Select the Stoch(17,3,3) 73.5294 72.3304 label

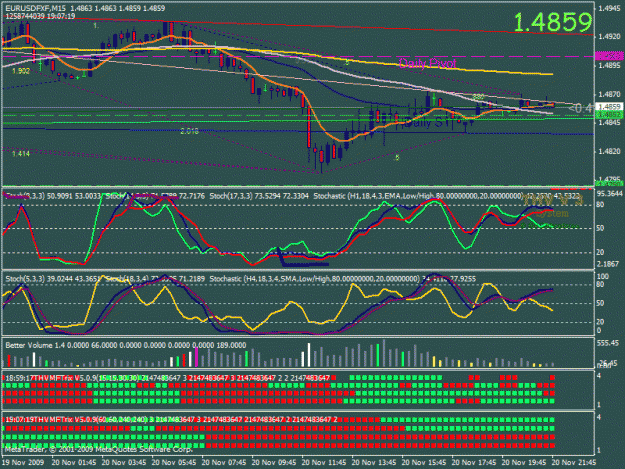click(259, 196)
